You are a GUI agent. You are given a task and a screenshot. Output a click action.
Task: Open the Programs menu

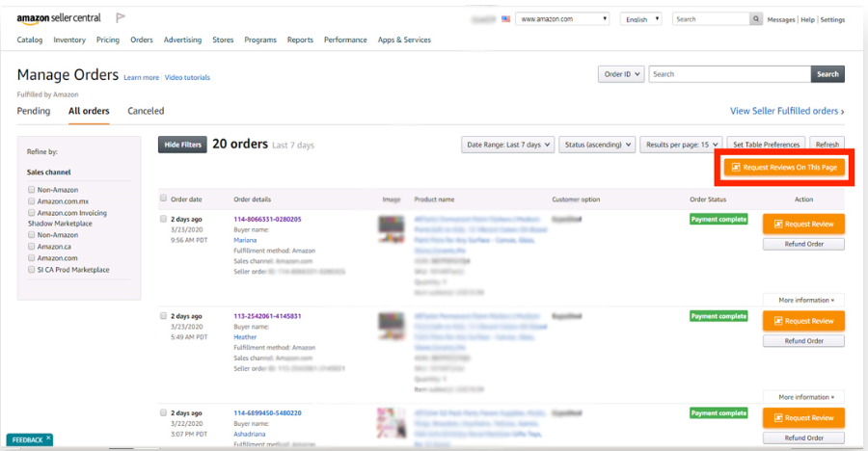click(260, 40)
